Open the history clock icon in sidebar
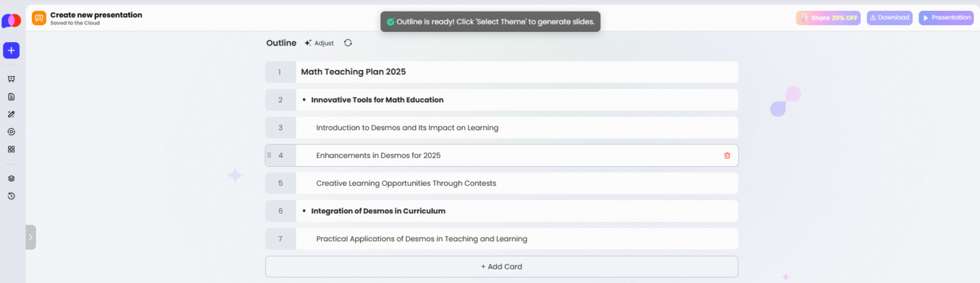The height and width of the screenshot is (283, 980). pyautogui.click(x=11, y=196)
